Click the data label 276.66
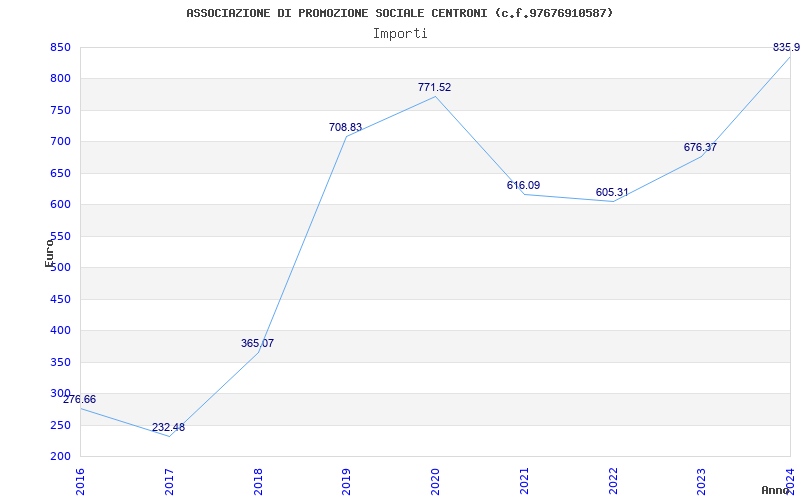This screenshot has height=500, width=800. click(x=79, y=399)
